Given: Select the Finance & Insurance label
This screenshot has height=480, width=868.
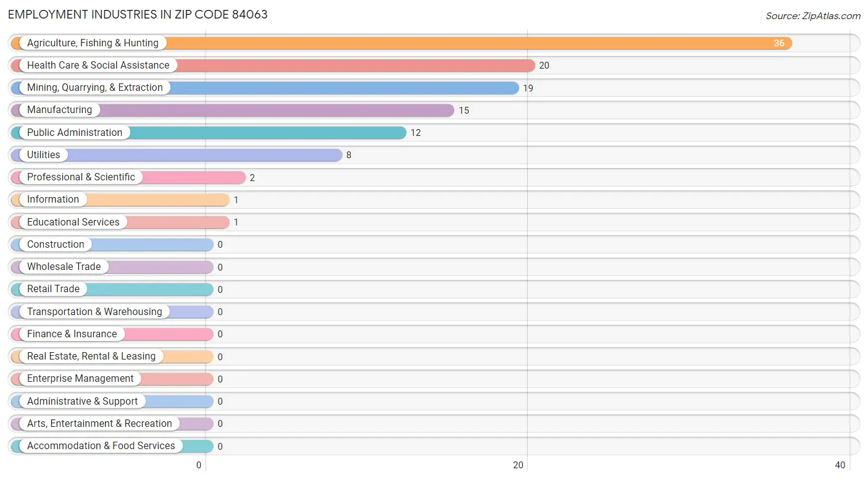Looking at the screenshot, I should 72,334.
